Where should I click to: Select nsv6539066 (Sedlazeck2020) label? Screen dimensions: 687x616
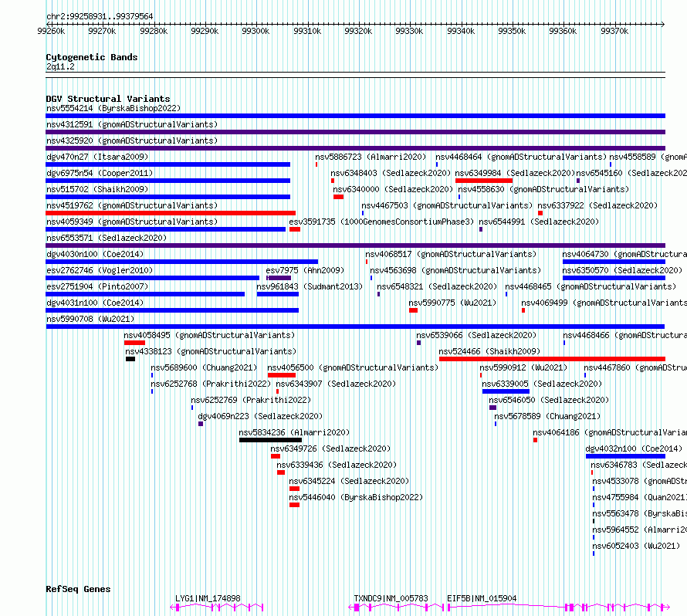point(476,335)
